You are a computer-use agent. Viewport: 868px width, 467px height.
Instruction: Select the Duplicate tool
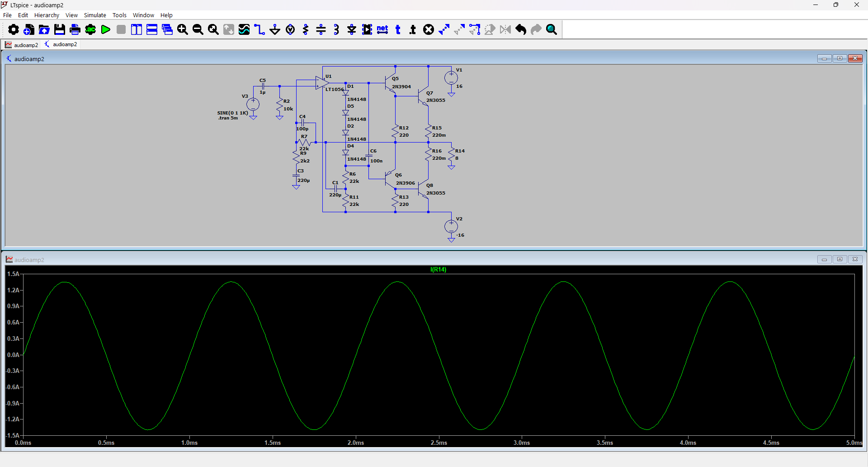tap(444, 29)
